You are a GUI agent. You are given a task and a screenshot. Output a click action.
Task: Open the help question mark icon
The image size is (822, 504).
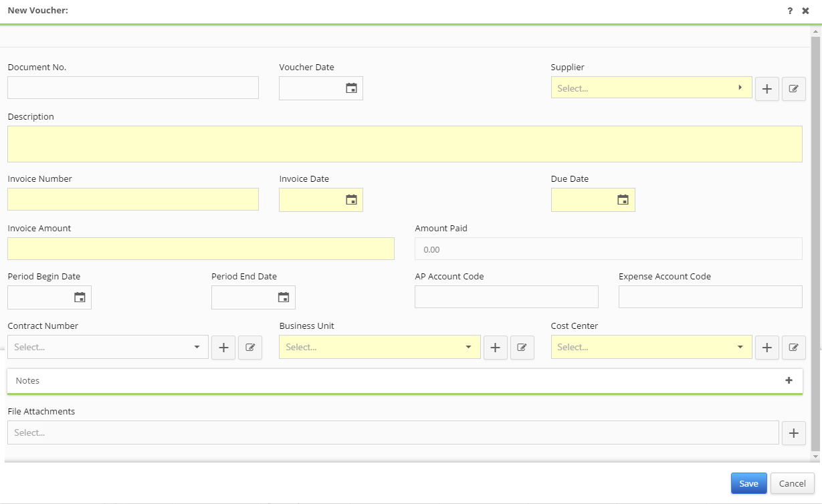(x=790, y=11)
